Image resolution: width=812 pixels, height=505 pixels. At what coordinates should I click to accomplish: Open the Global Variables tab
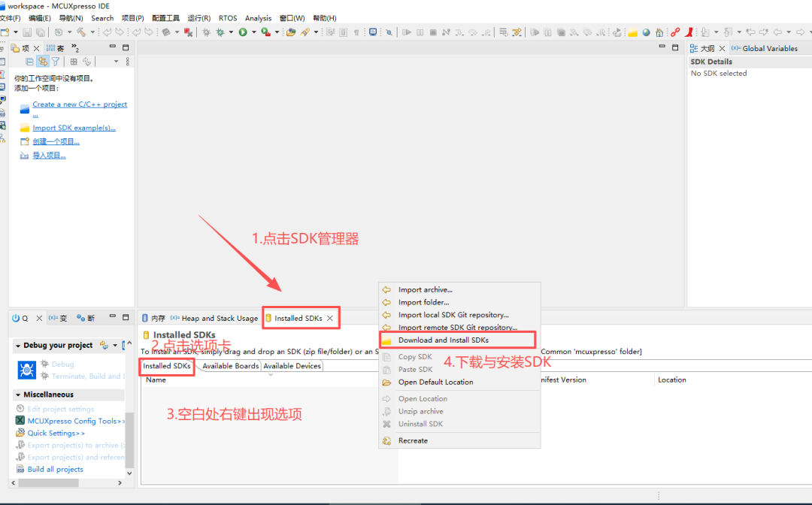click(765, 48)
